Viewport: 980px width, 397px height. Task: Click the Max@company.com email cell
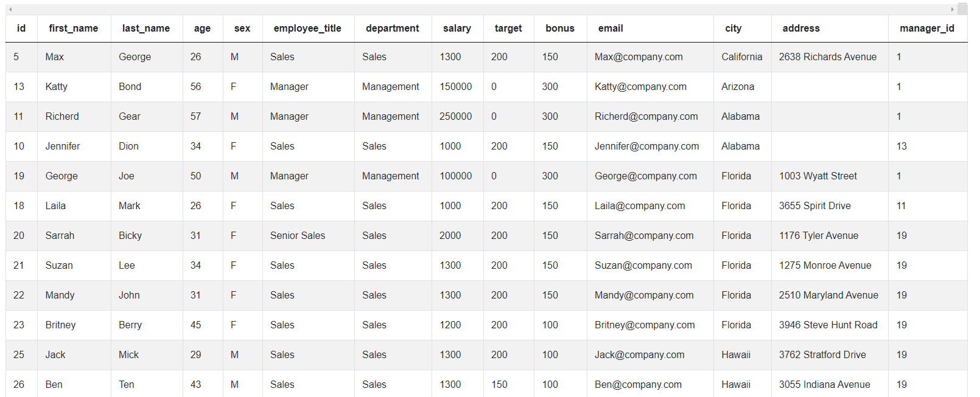coord(650,57)
